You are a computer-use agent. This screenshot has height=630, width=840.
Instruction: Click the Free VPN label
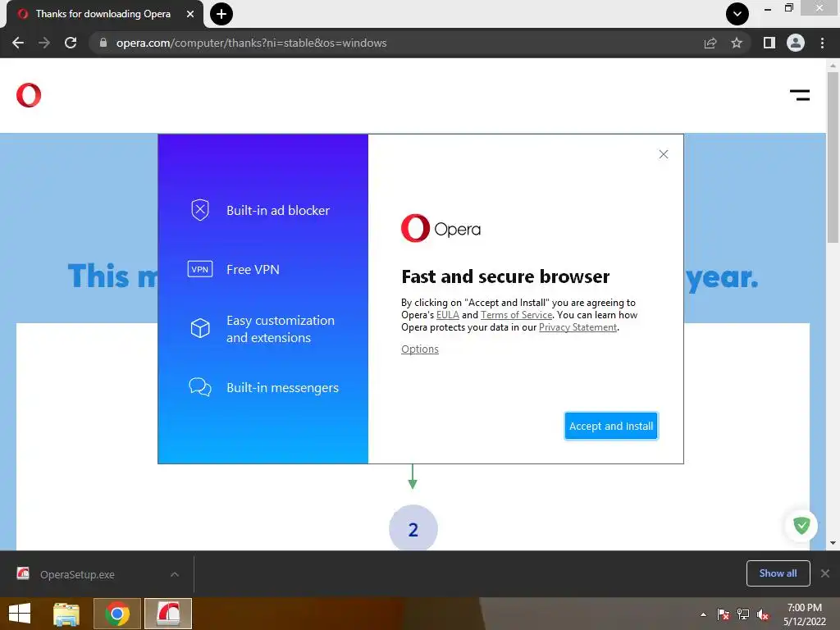tap(253, 269)
